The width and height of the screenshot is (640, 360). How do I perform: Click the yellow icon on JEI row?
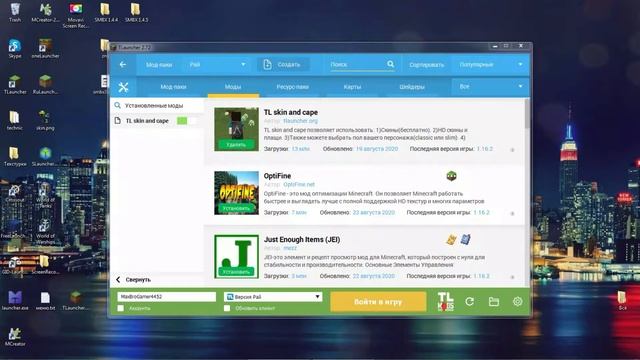451,240
